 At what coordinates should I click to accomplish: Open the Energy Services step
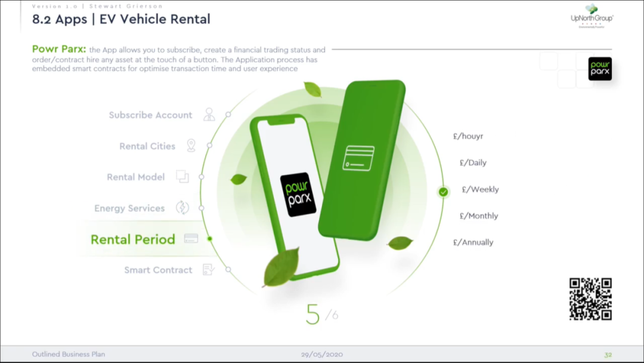pyautogui.click(x=129, y=208)
